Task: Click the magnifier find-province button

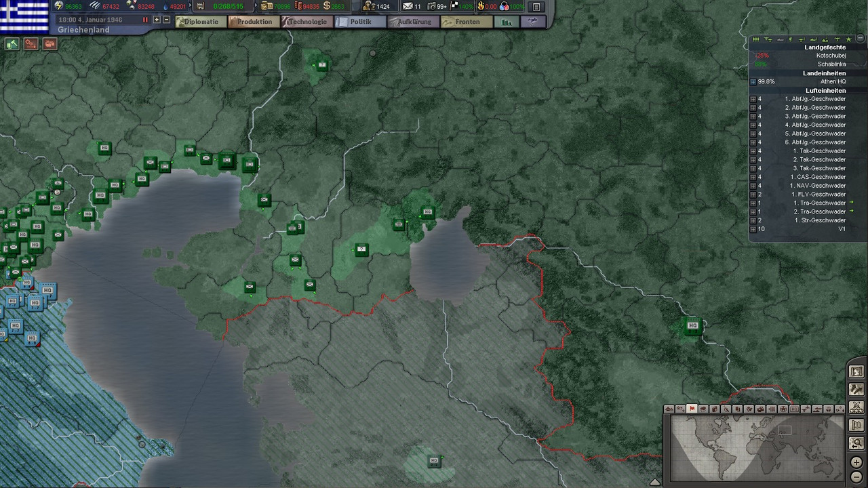Action: coord(856,443)
